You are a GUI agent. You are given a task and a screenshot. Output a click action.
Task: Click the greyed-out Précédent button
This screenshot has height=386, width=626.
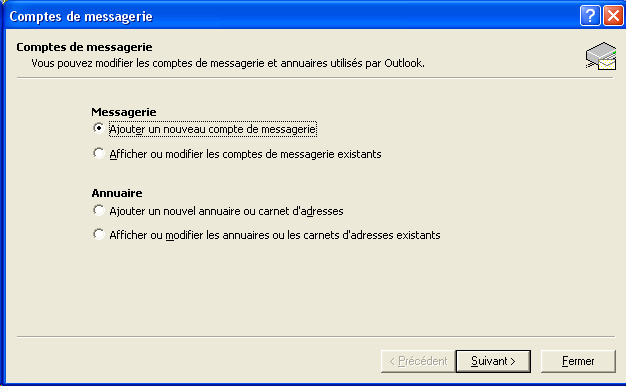[x=418, y=361]
